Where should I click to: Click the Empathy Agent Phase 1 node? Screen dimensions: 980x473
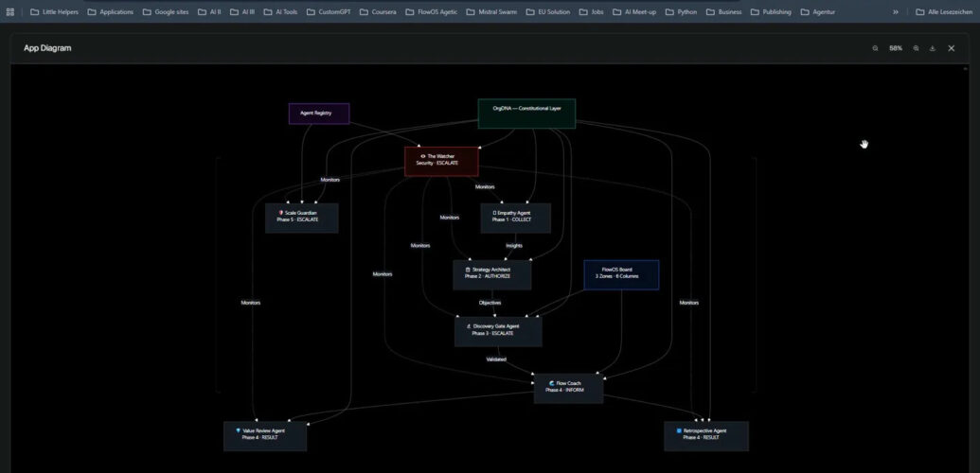tap(514, 217)
